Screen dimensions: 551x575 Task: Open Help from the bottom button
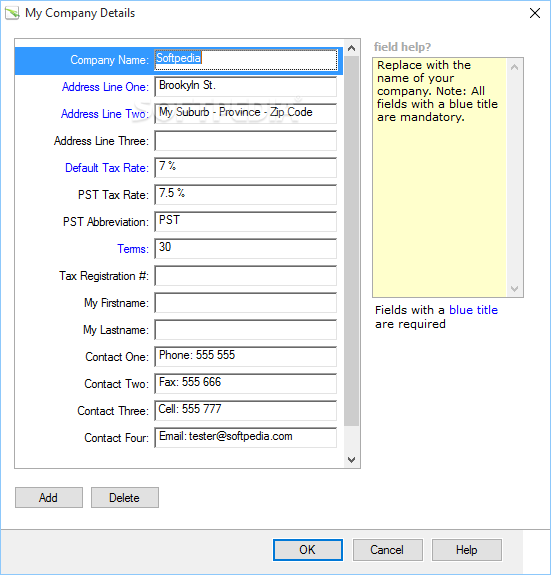pos(467,550)
